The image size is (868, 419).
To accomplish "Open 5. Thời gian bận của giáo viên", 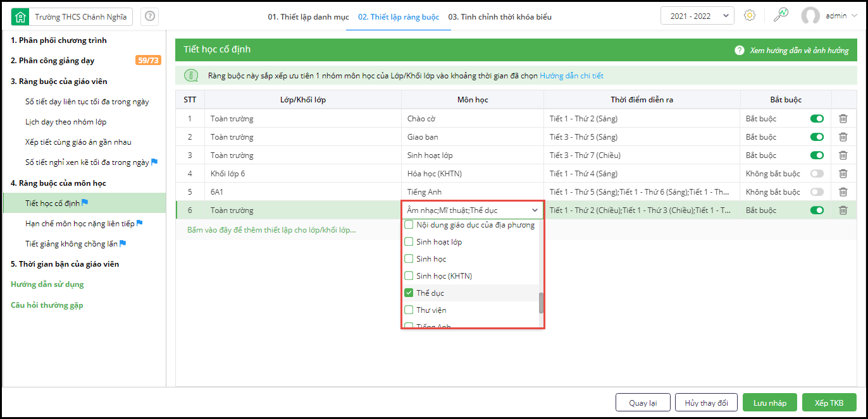I will (65, 264).
